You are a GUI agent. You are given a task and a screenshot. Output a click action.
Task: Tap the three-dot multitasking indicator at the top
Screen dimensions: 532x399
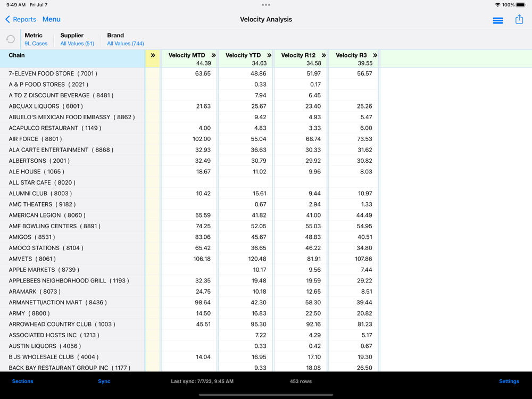[266, 5]
